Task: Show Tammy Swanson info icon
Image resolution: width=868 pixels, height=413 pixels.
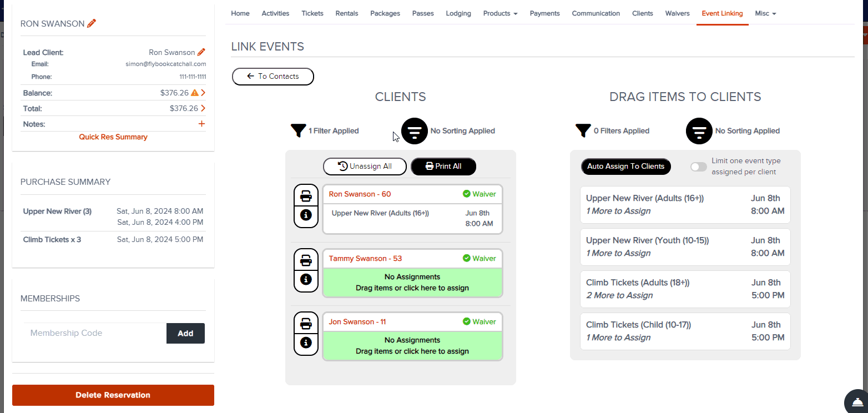Action: 306,279
